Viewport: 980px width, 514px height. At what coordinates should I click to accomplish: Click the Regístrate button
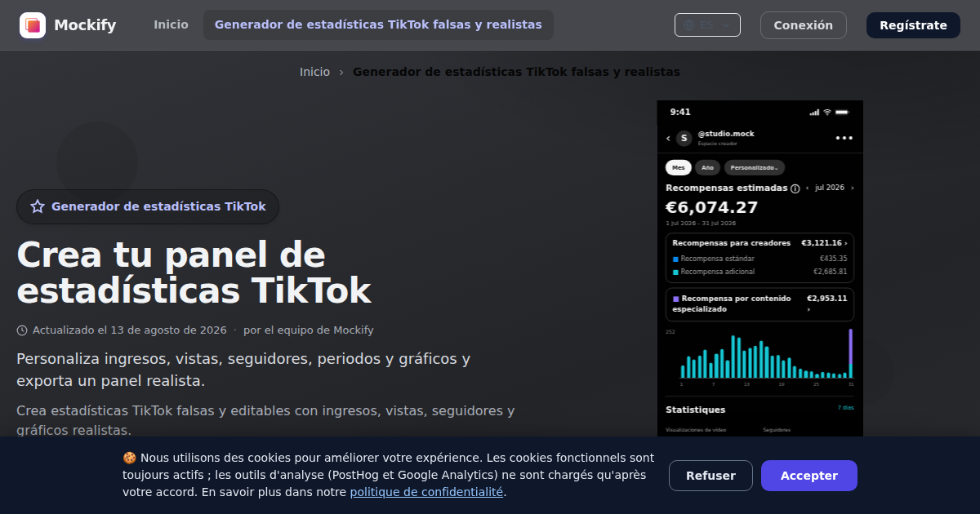(x=913, y=25)
